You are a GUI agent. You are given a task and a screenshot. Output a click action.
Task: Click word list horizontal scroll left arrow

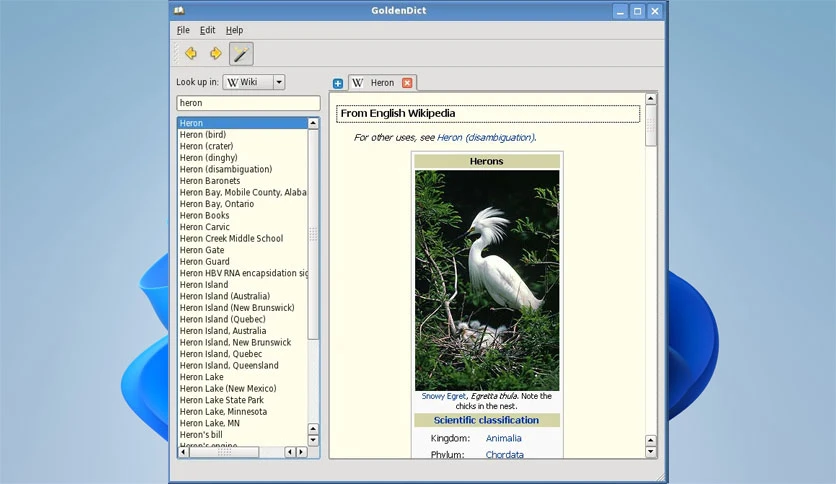point(183,452)
